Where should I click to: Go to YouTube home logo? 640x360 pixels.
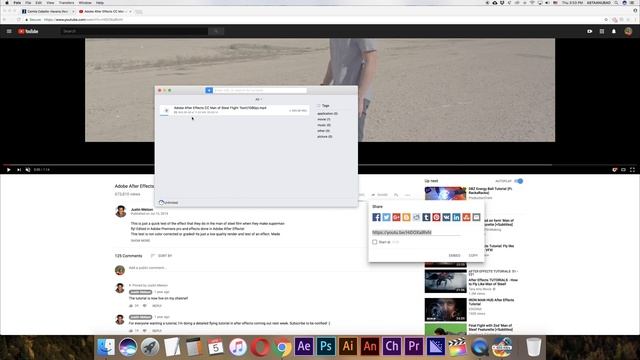(28, 31)
